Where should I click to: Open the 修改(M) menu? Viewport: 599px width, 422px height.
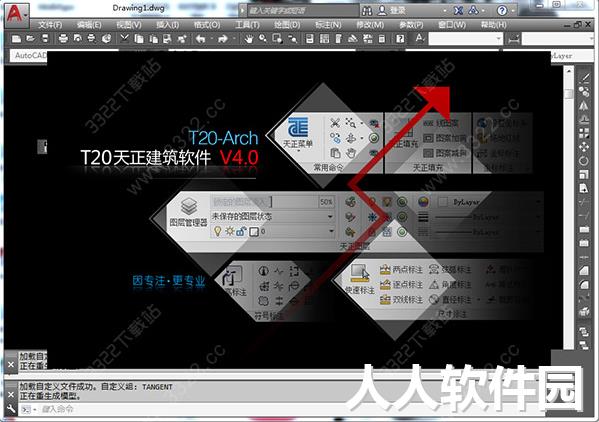coord(370,25)
